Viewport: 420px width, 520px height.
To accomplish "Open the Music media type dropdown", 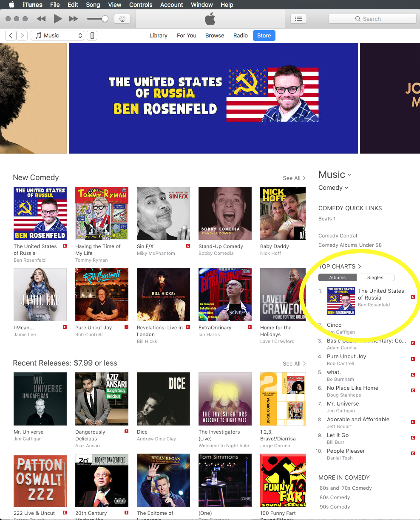I will point(57,36).
